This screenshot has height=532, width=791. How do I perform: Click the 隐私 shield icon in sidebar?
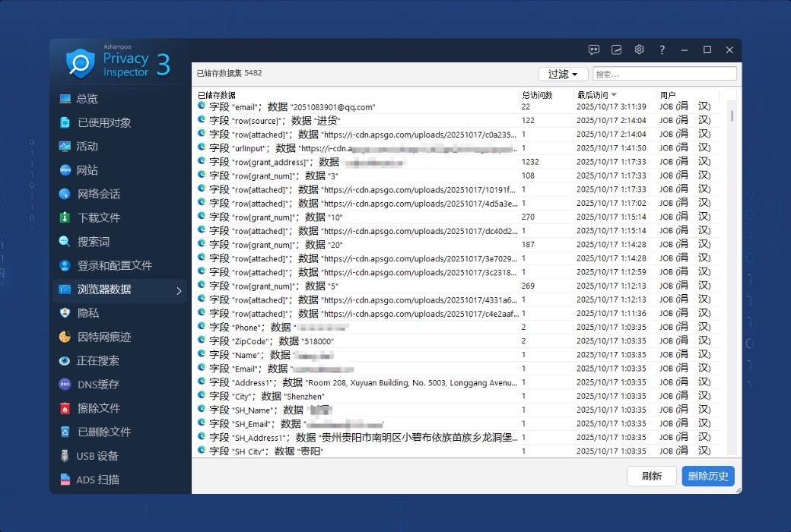pos(65,313)
